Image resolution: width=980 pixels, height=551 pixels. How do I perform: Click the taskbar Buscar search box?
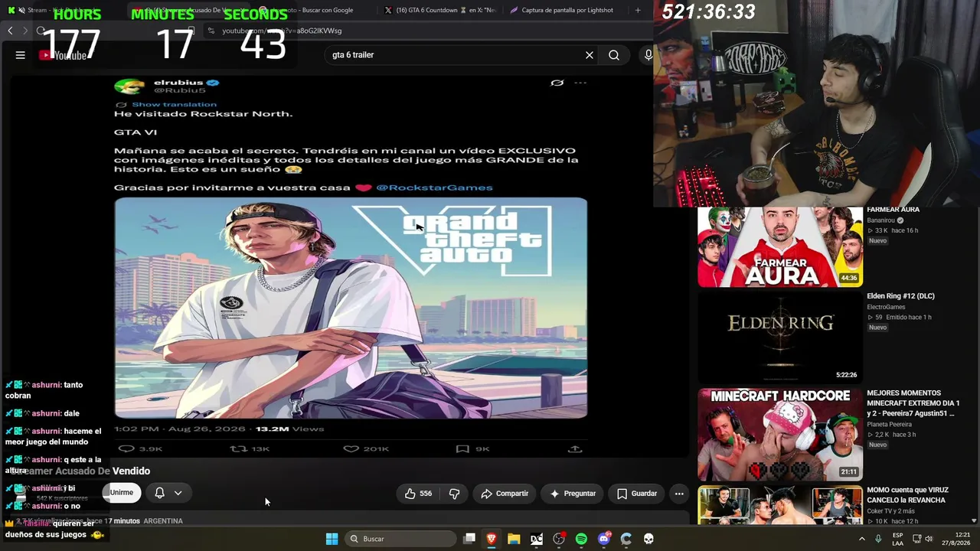[x=400, y=539]
